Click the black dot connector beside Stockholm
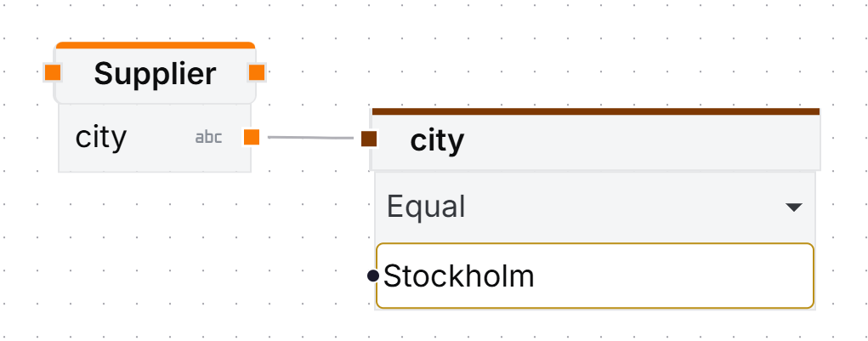 [x=373, y=276]
